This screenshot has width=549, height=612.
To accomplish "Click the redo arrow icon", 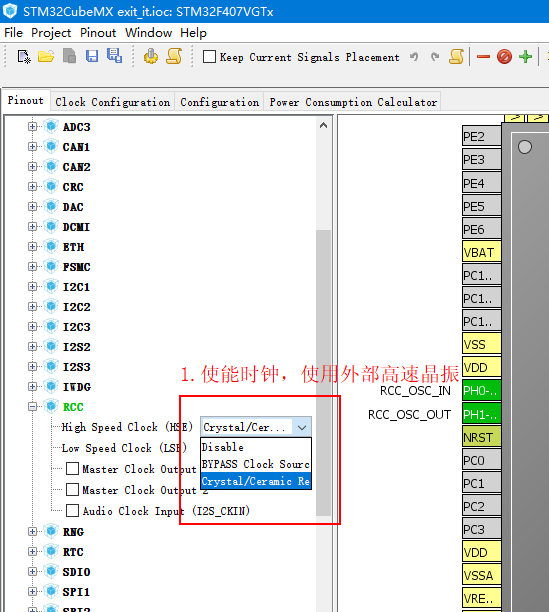I will [x=435, y=57].
